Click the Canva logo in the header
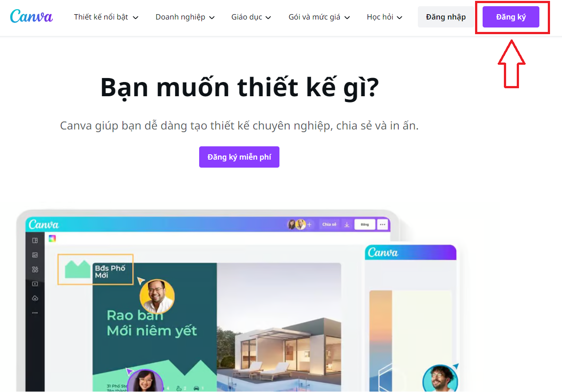The image size is (562, 392). pyautogui.click(x=31, y=16)
